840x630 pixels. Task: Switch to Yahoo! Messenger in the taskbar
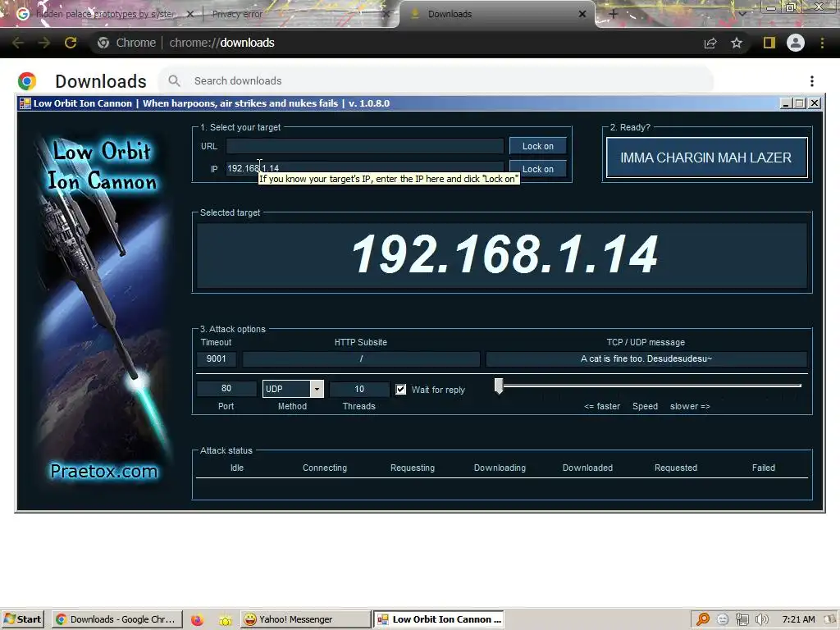305,619
